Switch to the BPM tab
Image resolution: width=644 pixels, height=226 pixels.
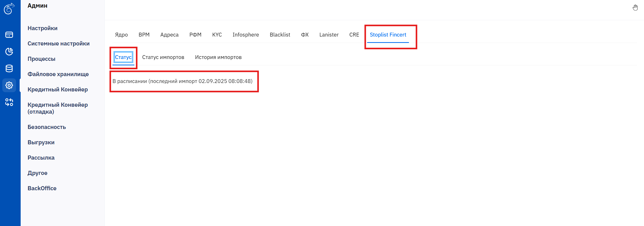(144, 35)
